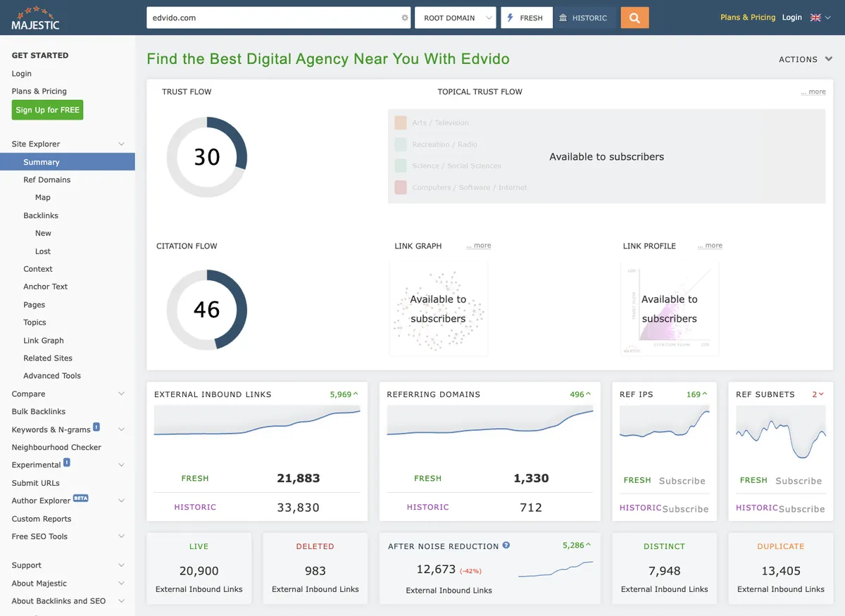Click the BETA badge beside Author Explorer
The width and height of the screenshot is (845, 616).
pos(81,498)
